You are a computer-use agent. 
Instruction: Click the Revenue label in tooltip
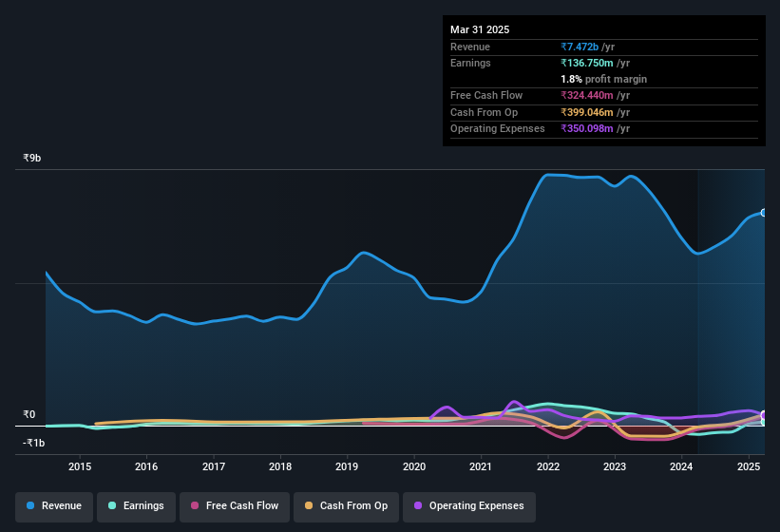470,47
